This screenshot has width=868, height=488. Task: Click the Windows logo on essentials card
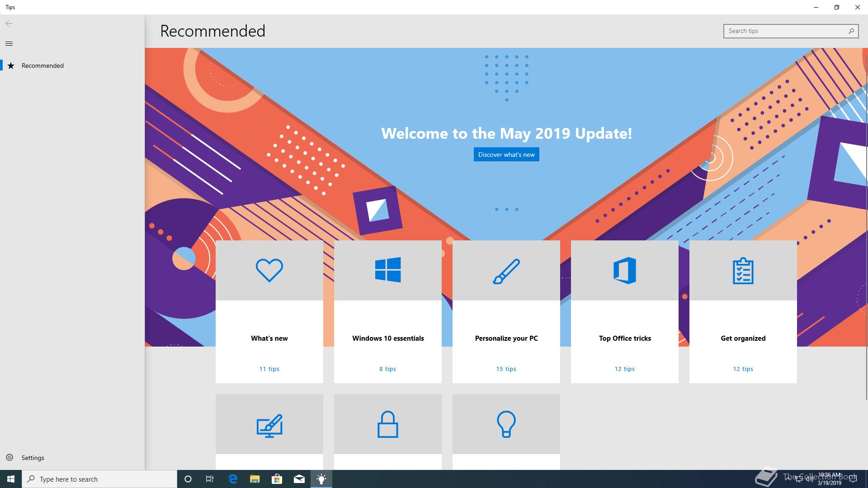click(x=387, y=270)
